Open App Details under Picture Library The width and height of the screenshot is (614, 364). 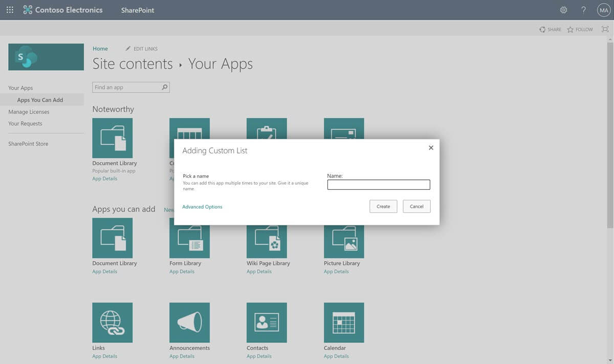tap(336, 271)
